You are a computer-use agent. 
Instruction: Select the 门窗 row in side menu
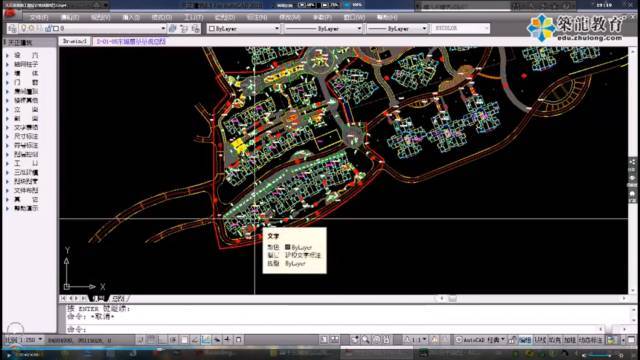click(26, 82)
